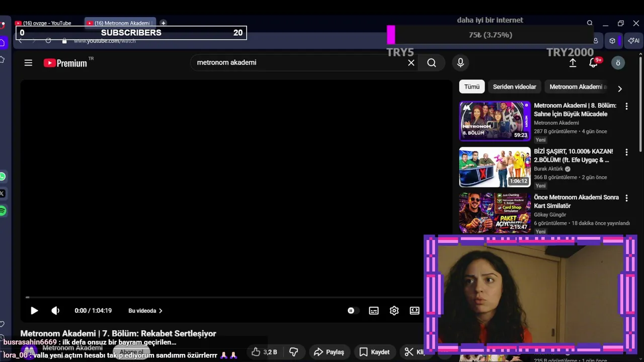The height and width of the screenshot is (362, 644).
Task: Select the 'Seriden videolar' chip
Action: click(514, 87)
